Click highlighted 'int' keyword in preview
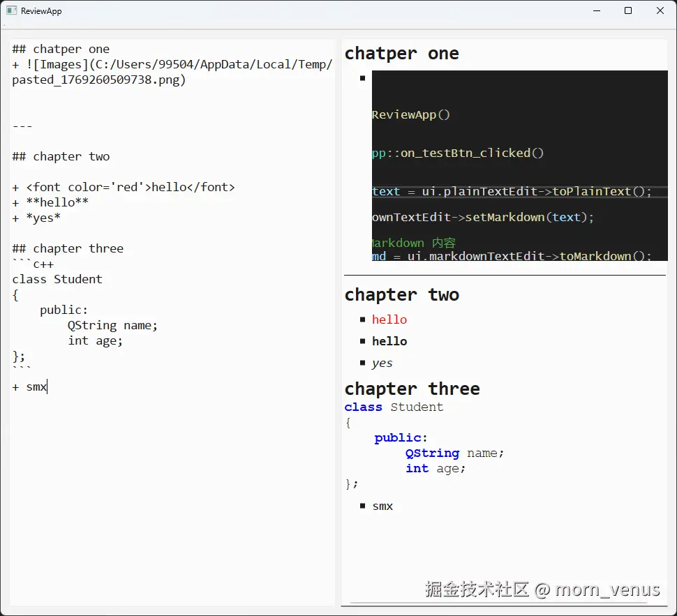 417,468
